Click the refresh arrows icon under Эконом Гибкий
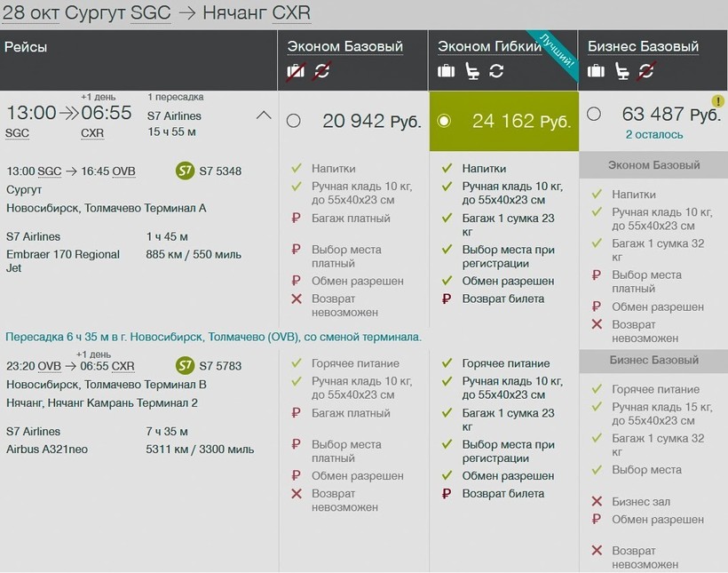The height and width of the screenshot is (573, 728). click(496, 71)
